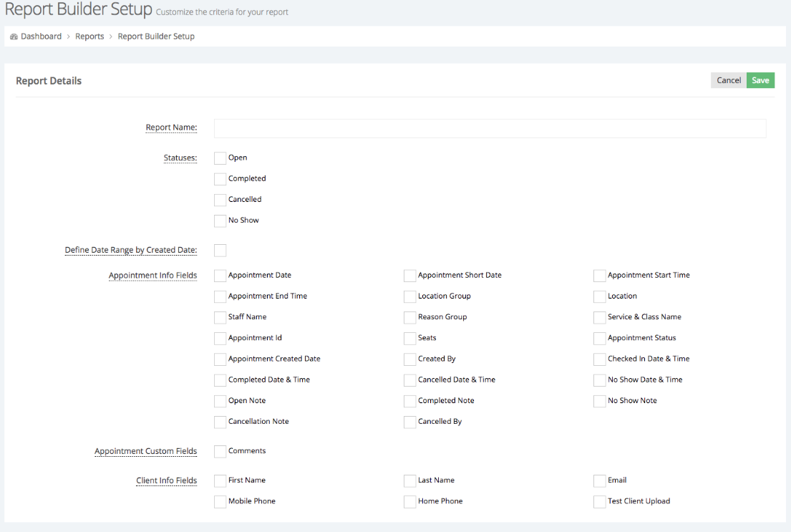Tick the Cancelled status checkbox
The width and height of the screenshot is (791, 532).
point(220,200)
